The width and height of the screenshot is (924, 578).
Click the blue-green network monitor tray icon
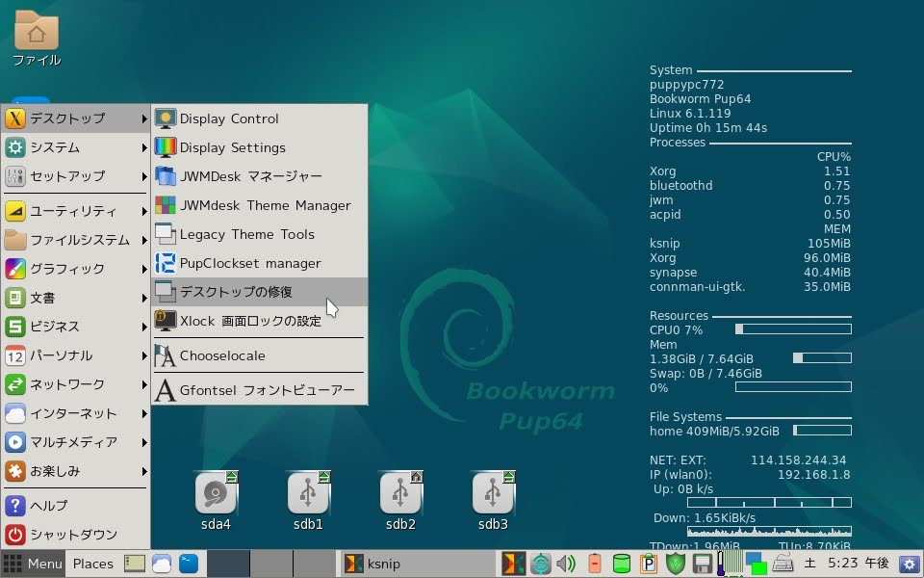[x=757, y=564]
